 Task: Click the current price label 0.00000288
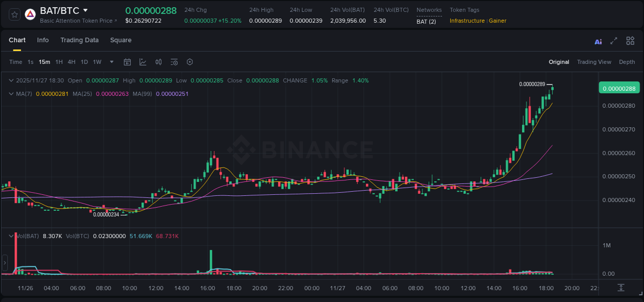pos(618,88)
